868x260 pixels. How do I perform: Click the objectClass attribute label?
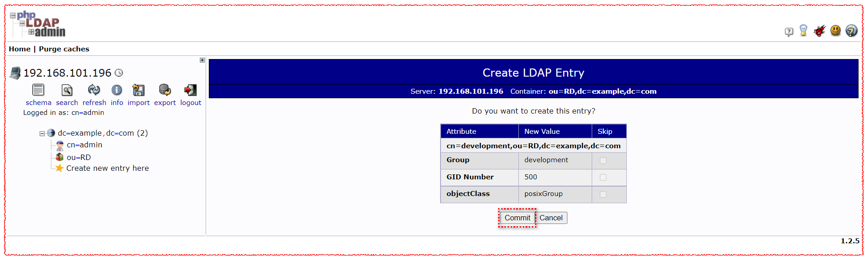468,194
